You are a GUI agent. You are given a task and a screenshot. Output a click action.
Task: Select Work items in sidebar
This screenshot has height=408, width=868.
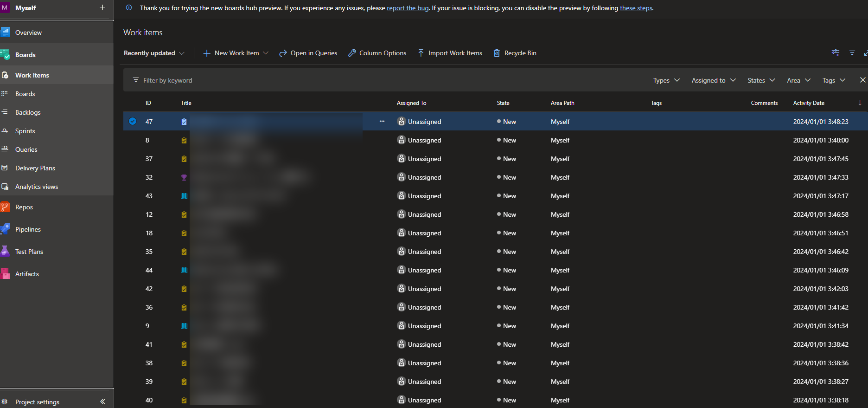[57, 75]
